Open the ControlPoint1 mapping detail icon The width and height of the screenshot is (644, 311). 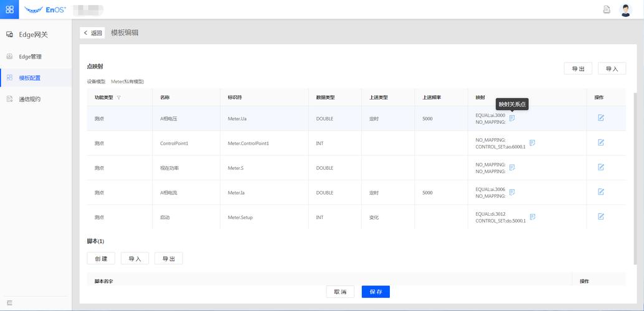pyautogui.click(x=533, y=143)
